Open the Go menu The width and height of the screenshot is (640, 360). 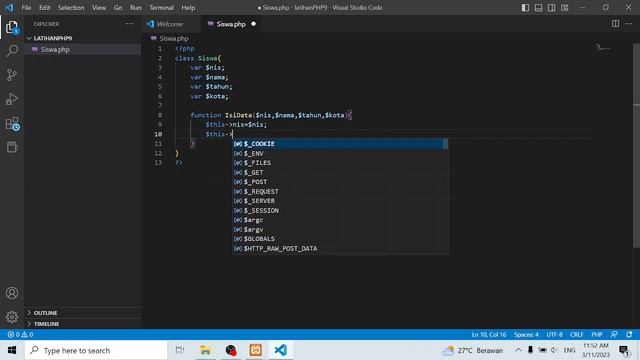pos(118,8)
